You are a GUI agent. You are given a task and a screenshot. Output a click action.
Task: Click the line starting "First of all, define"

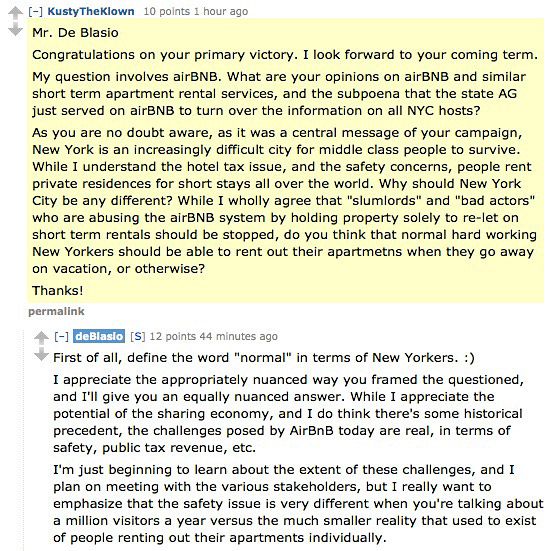(x=264, y=357)
